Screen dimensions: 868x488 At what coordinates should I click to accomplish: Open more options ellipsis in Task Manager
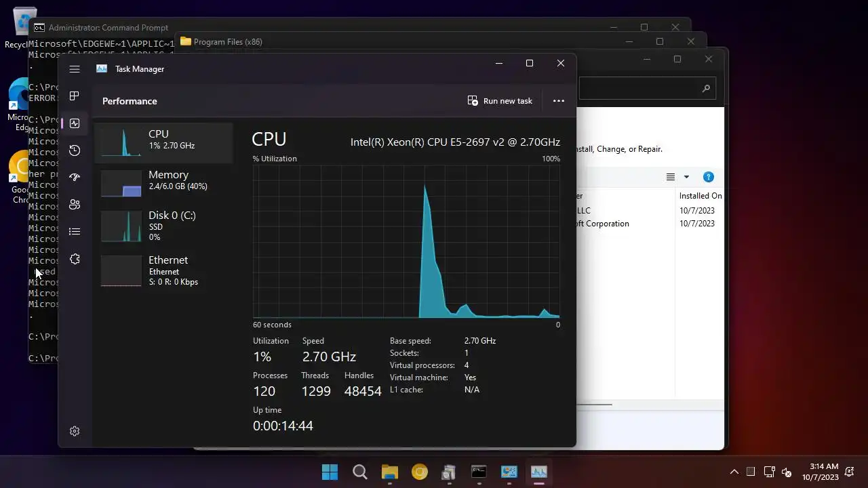(x=559, y=101)
